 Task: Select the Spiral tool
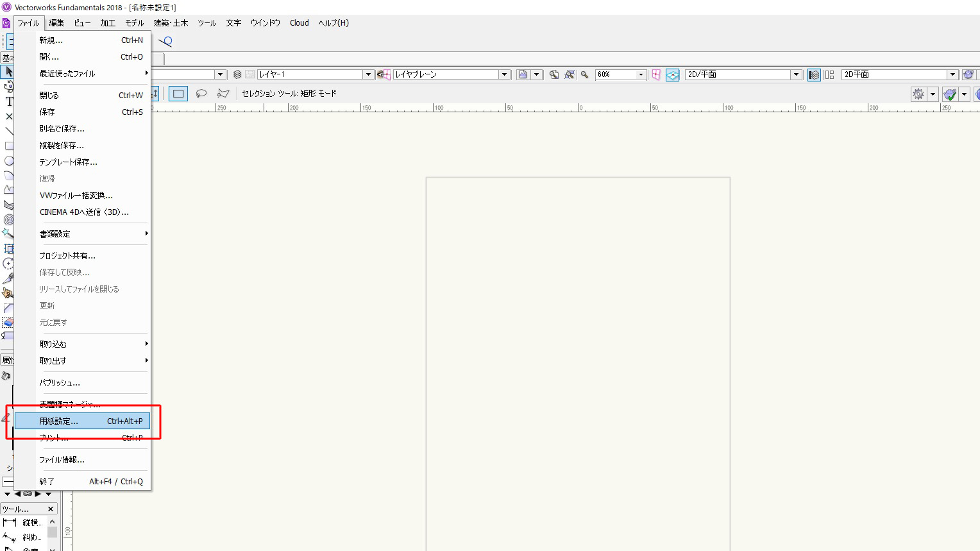pos(9,219)
